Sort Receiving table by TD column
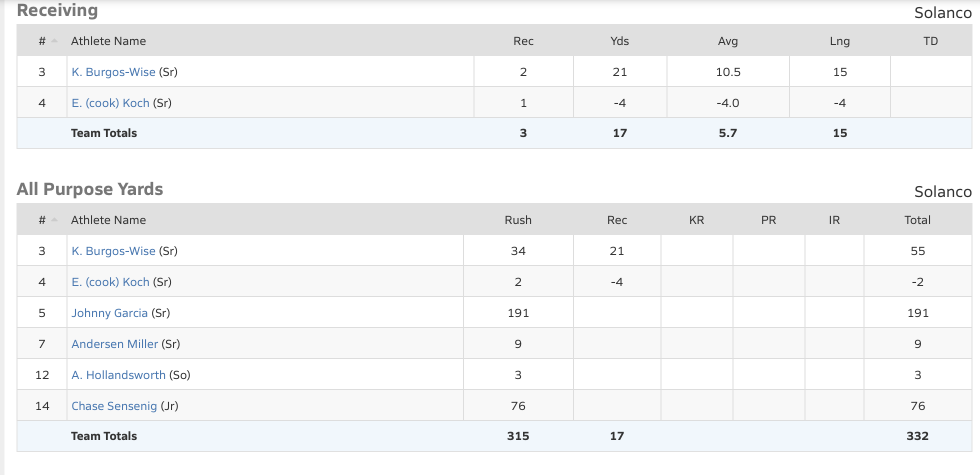 click(930, 41)
